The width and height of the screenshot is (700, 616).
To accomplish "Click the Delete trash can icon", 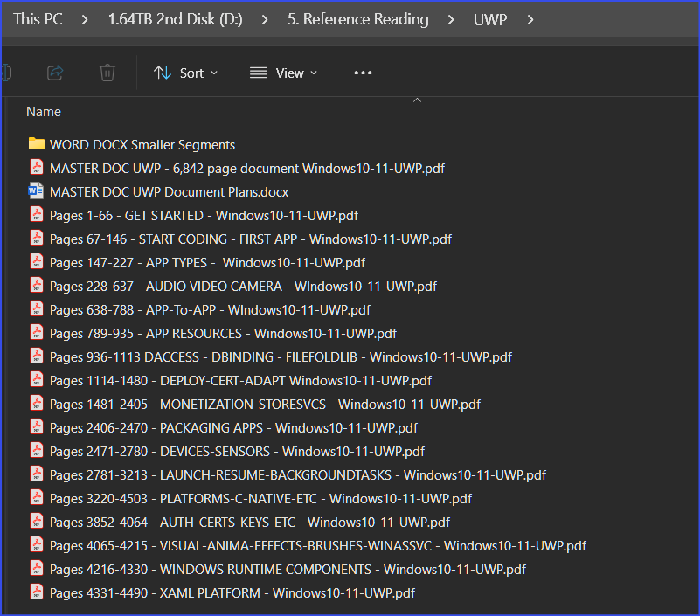I will (107, 73).
